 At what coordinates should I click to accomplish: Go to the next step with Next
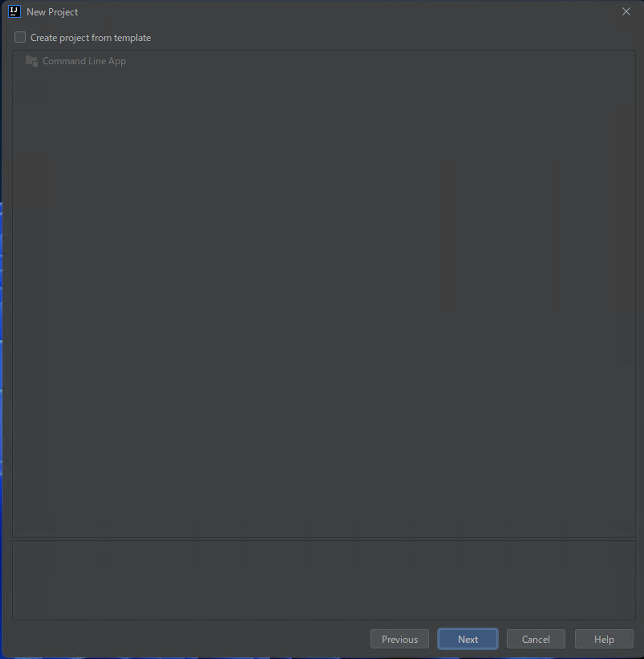(x=468, y=639)
